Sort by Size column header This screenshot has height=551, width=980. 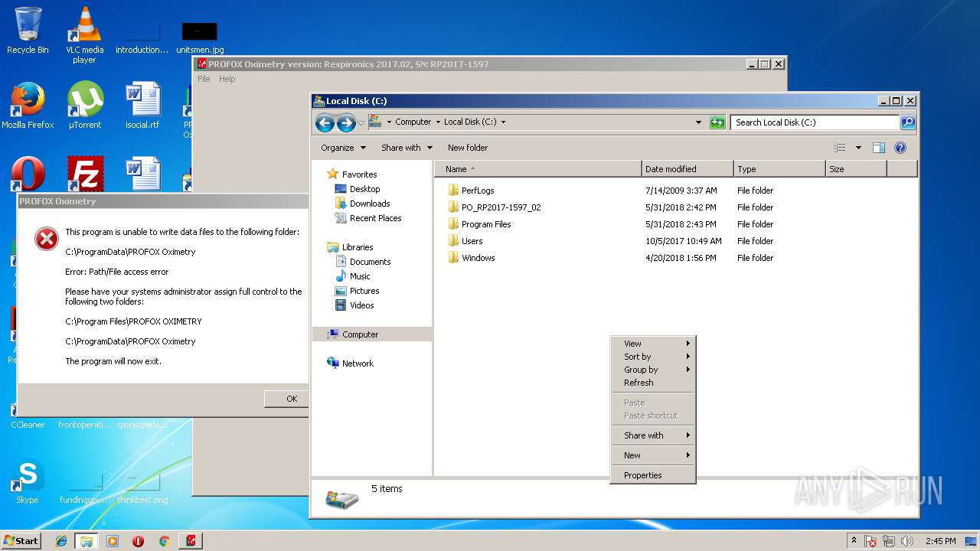856,169
